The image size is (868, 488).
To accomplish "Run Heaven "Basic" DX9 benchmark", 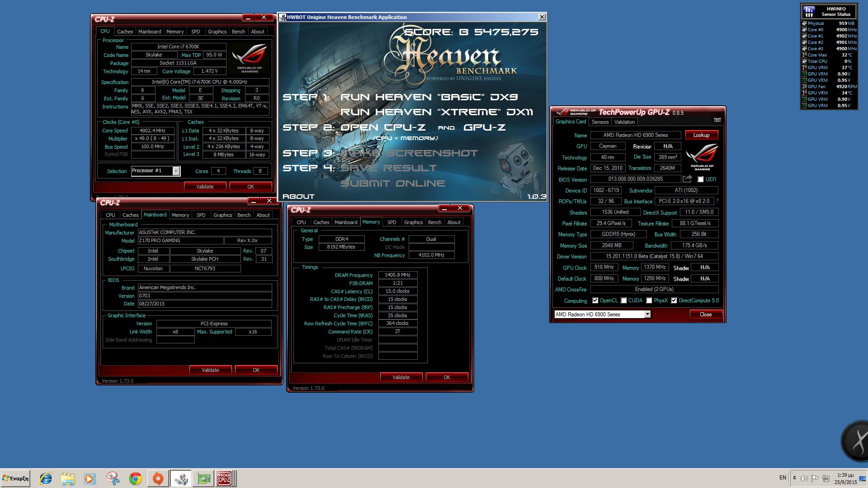I will click(x=429, y=97).
